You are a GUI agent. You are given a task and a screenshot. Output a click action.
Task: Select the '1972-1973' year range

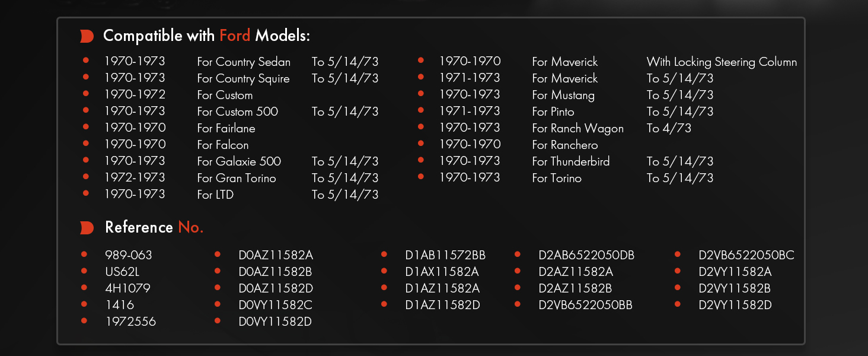point(135,177)
